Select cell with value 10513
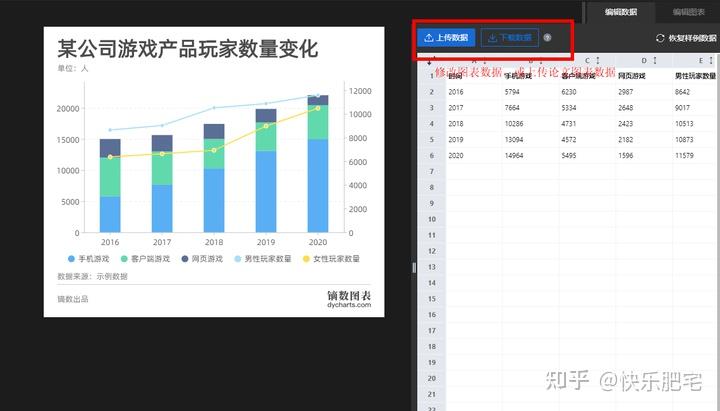 coord(695,124)
